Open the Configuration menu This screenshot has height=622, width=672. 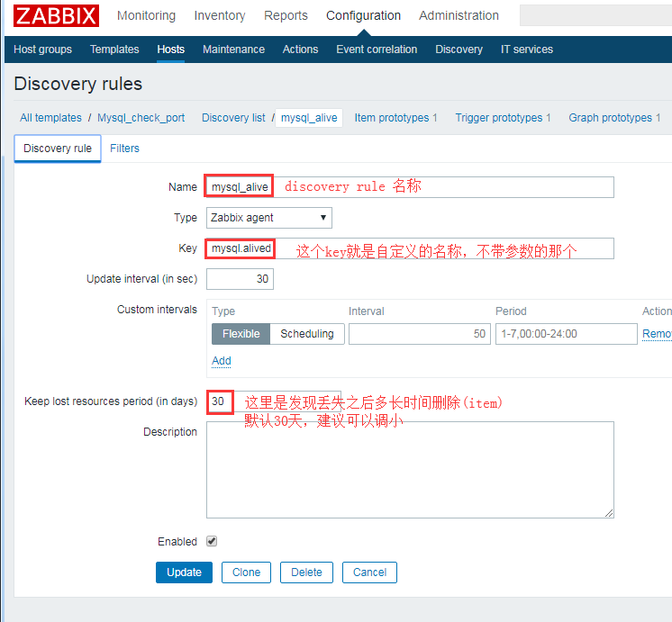click(363, 15)
